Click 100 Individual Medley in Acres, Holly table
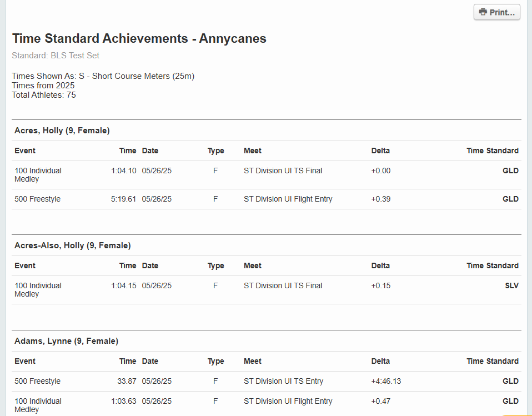The image size is (532, 416). tap(38, 175)
